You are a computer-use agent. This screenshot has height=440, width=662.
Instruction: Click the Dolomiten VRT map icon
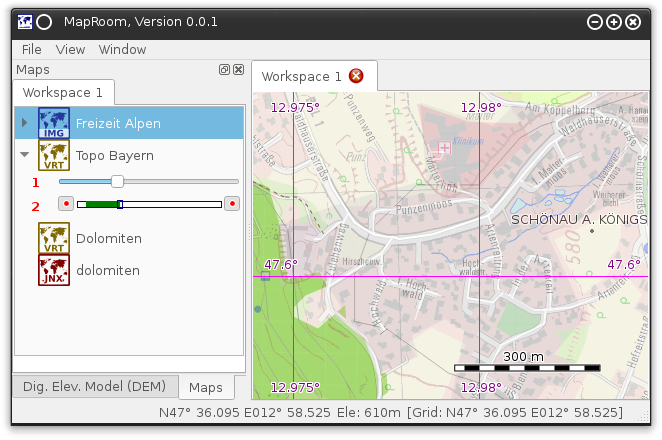coord(54,238)
